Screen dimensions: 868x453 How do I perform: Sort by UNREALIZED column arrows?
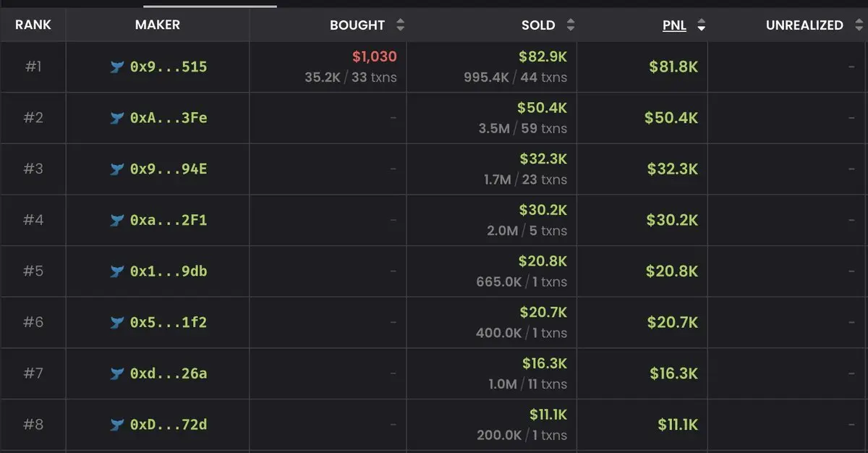click(x=857, y=25)
